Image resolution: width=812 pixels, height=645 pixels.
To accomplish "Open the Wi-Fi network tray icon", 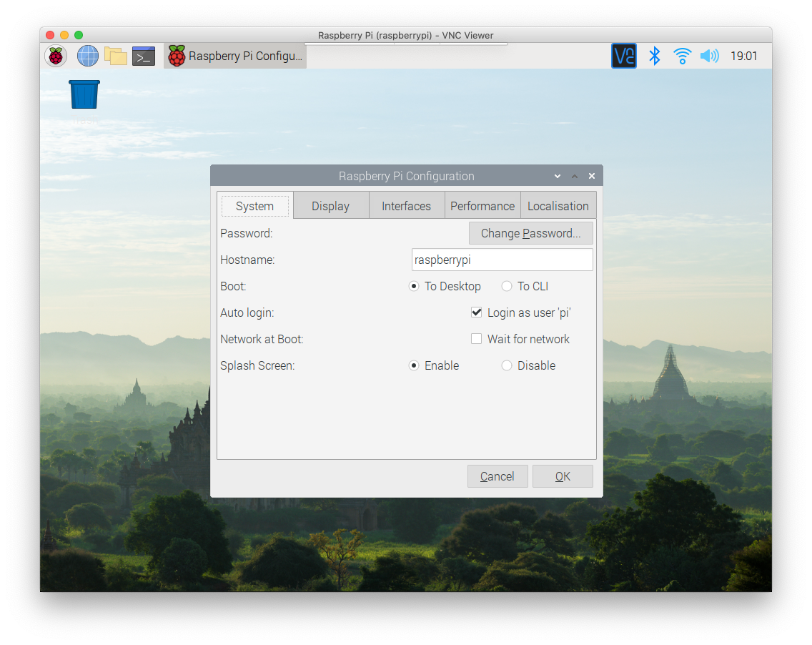I will coord(682,56).
